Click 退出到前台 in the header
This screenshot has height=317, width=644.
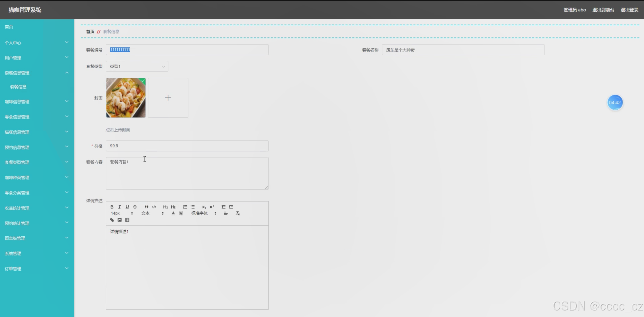(x=603, y=10)
